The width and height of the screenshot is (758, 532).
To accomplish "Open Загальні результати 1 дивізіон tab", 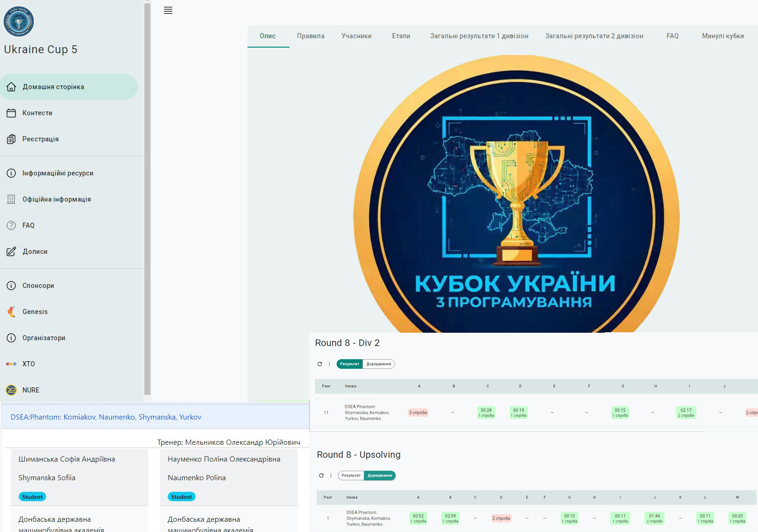I will [x=480, y=36].
